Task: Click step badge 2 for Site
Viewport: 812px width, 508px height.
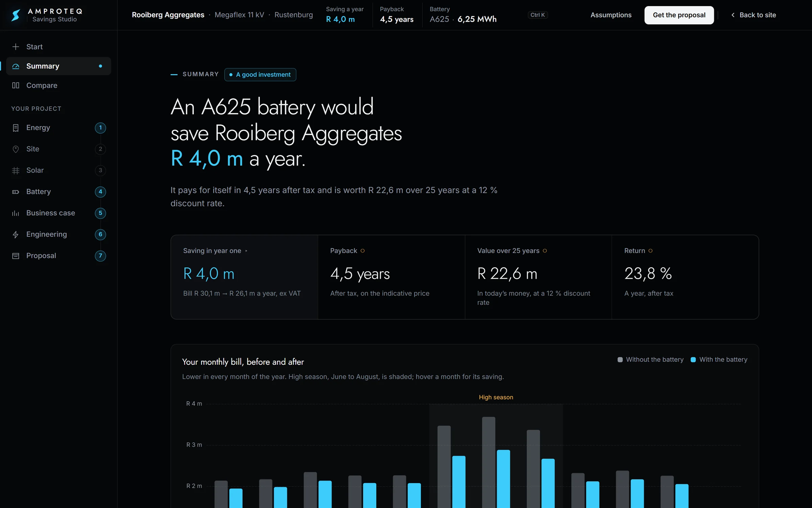Action: (x=100, y=149)
